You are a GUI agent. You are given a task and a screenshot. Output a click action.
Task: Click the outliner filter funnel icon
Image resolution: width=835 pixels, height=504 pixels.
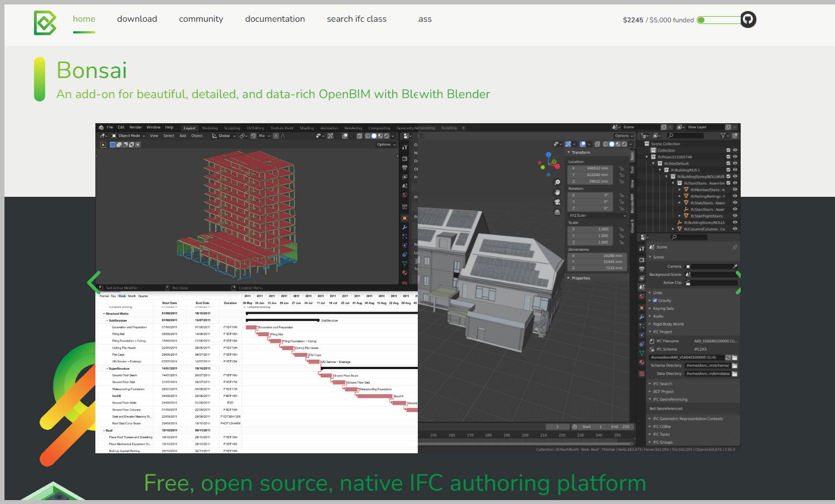click(723, 135)
